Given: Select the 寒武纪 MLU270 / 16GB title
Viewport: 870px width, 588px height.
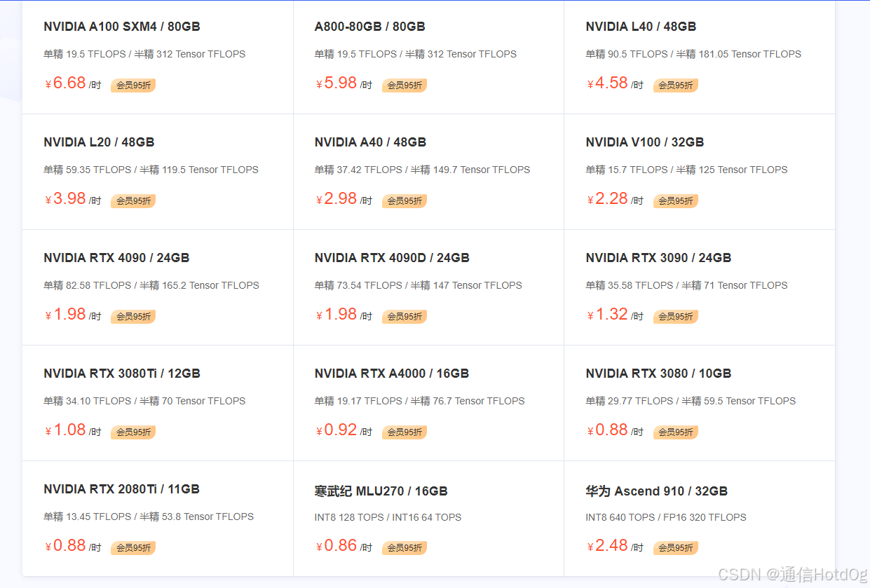Looking at the screenshot, I should coord(381,491).
